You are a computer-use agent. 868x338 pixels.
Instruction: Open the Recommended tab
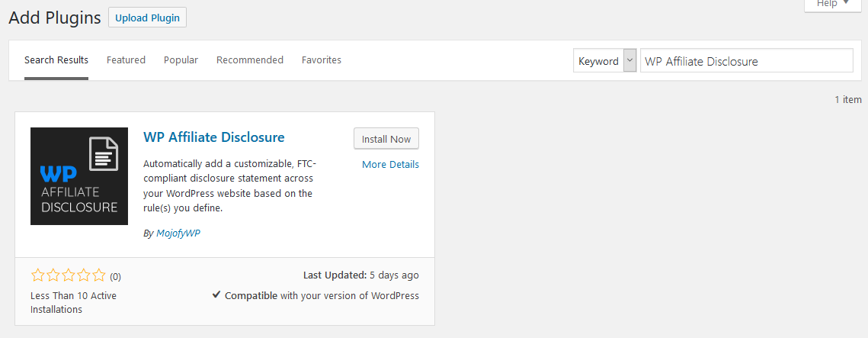(250, 60)
